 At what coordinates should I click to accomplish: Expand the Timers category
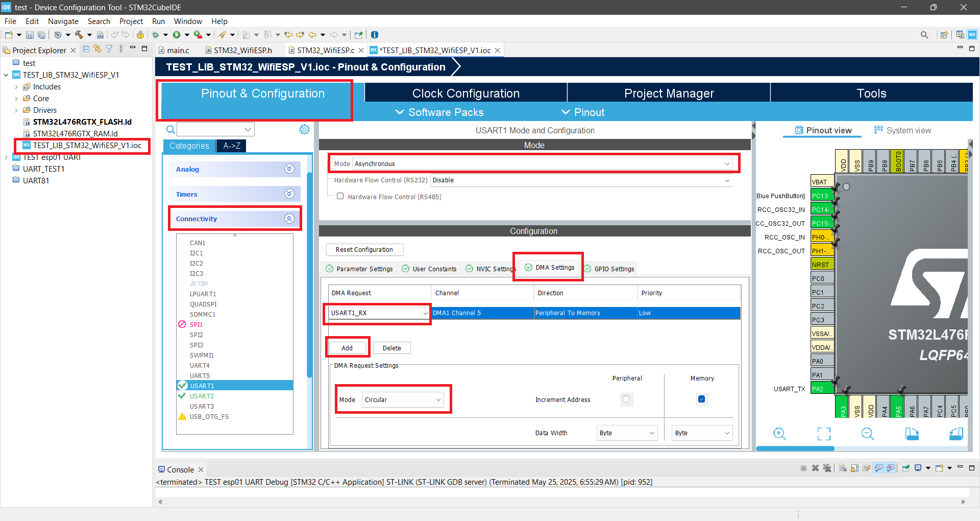pos(234,194)
